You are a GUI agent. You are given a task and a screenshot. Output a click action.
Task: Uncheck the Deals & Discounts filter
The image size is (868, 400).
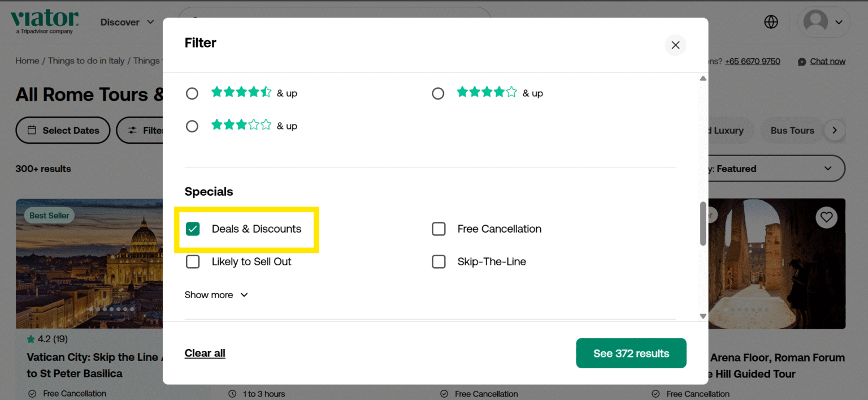click(x=193, y=229)
